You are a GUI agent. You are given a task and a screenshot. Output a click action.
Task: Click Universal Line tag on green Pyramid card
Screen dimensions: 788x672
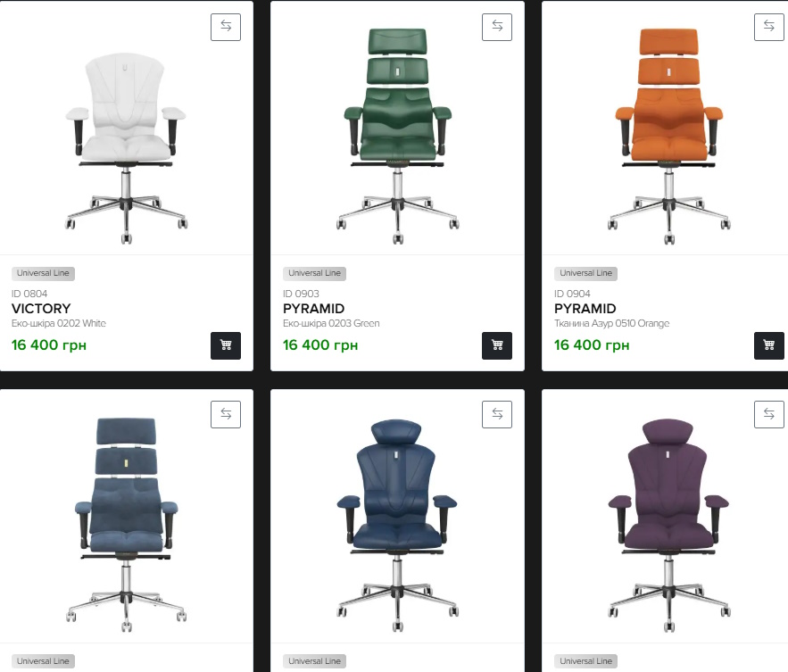coord(315,273)
